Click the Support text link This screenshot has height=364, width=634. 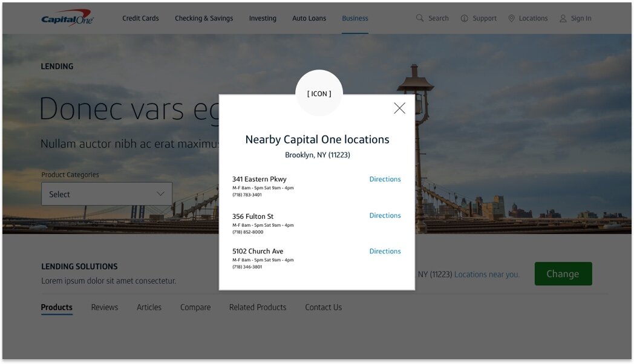click(x=485, y=19)
